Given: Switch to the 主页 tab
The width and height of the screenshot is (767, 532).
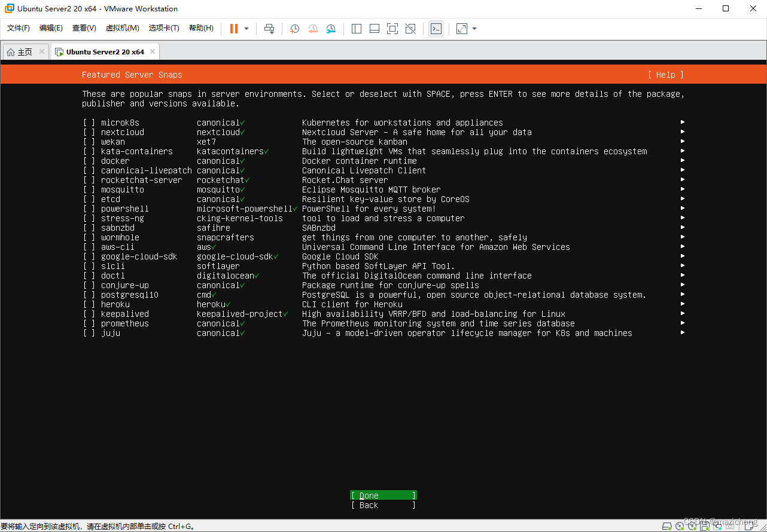Looking at the screenshot, I should point(26,52).
